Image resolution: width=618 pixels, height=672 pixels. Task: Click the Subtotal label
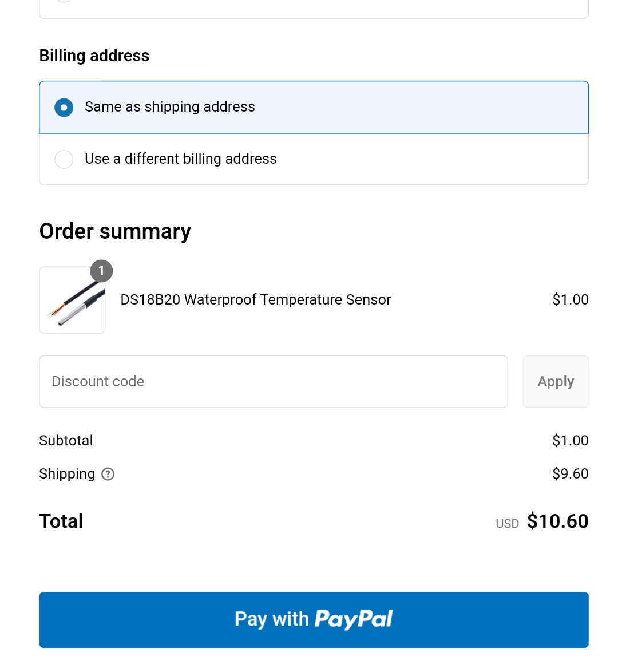point(66,441)
